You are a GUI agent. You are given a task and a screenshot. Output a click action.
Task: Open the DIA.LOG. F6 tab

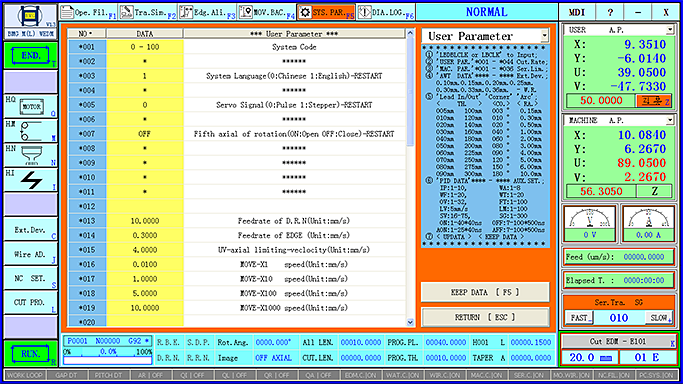pyautogui.click(x=386, y=12)
